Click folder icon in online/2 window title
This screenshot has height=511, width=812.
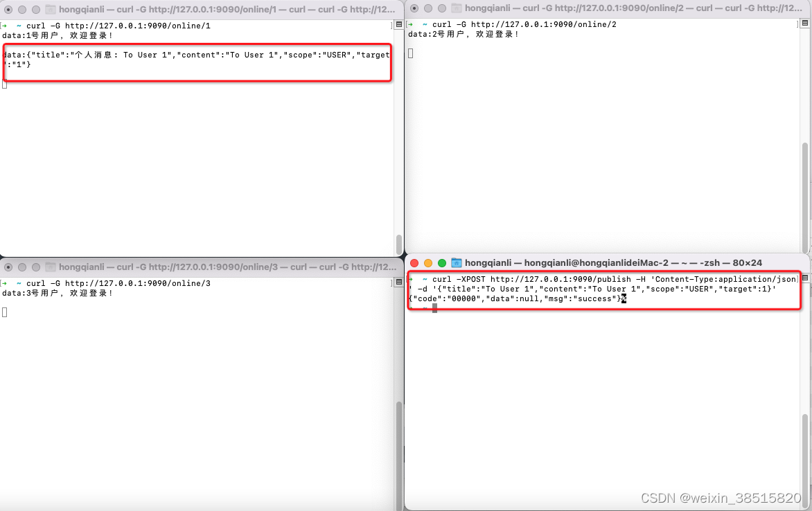pos(457,8)
